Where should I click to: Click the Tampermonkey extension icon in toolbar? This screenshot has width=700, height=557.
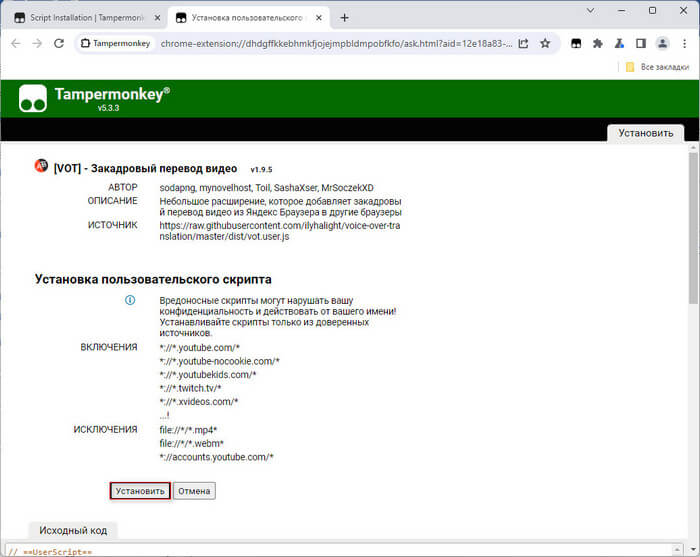[576, 43]
